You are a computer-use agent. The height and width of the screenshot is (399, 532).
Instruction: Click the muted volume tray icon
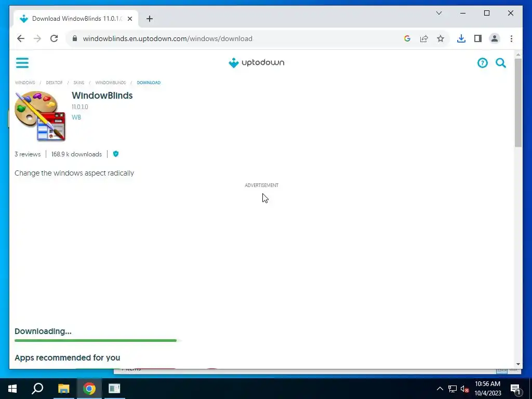[x=464, y=389]
